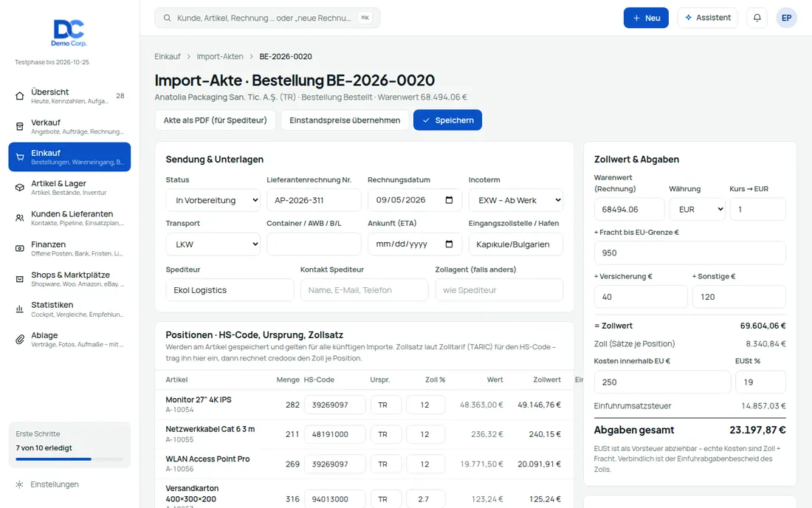Focus the global search field

coord(267,18)
